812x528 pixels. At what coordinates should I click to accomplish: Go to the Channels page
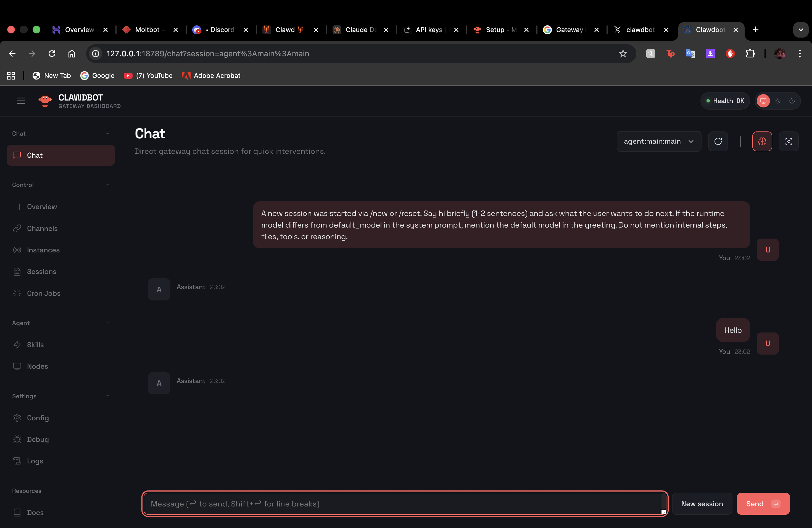click(x=42, y=228)
